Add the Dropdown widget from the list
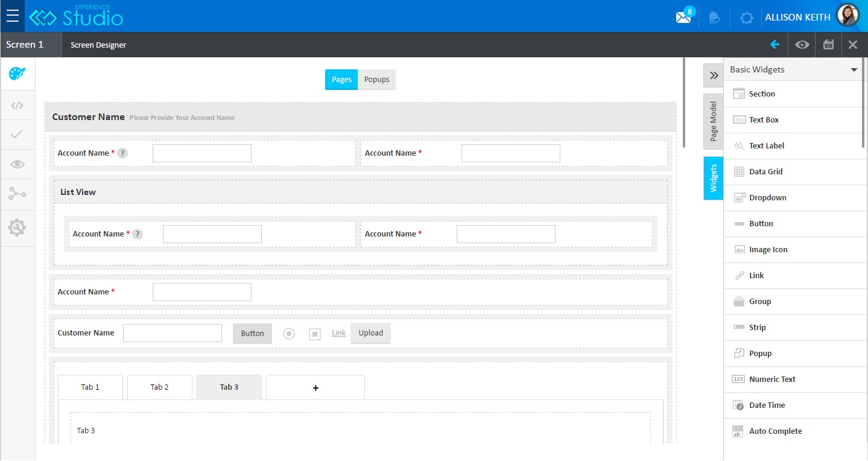 point(767,198)
